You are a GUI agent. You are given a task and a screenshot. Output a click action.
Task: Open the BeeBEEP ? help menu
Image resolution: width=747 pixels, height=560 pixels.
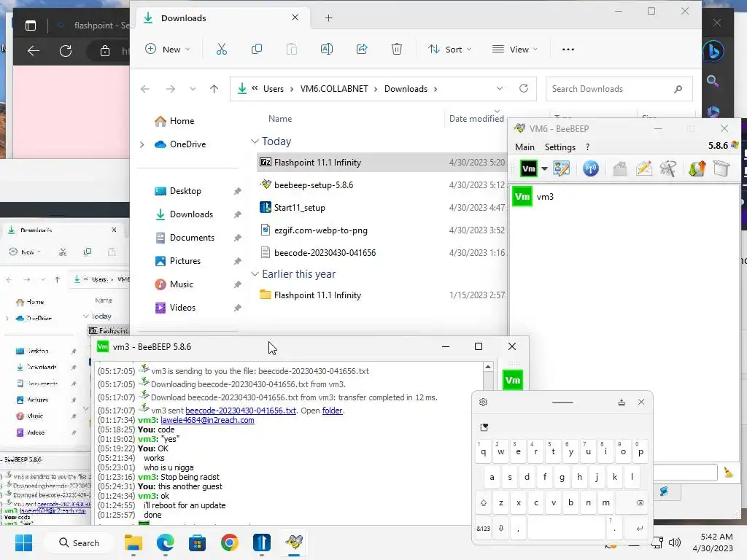(587, 147)
